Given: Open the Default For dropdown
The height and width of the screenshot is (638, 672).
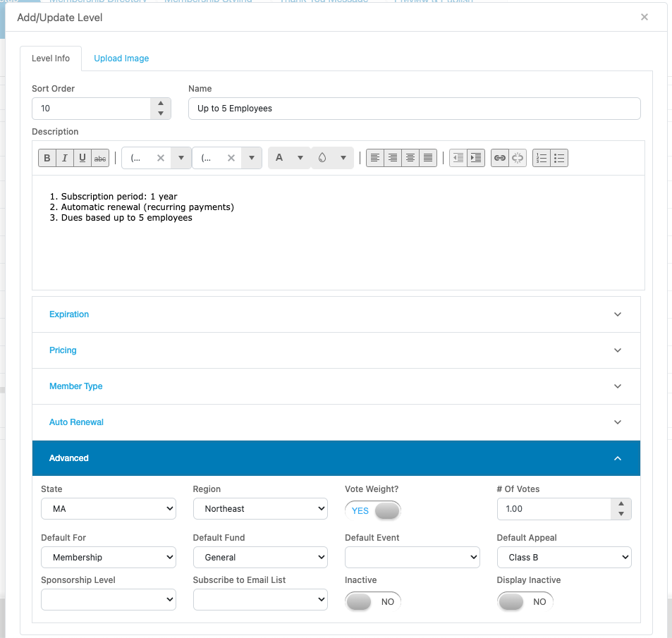Looking at the screenshot, I should [109, 557].
